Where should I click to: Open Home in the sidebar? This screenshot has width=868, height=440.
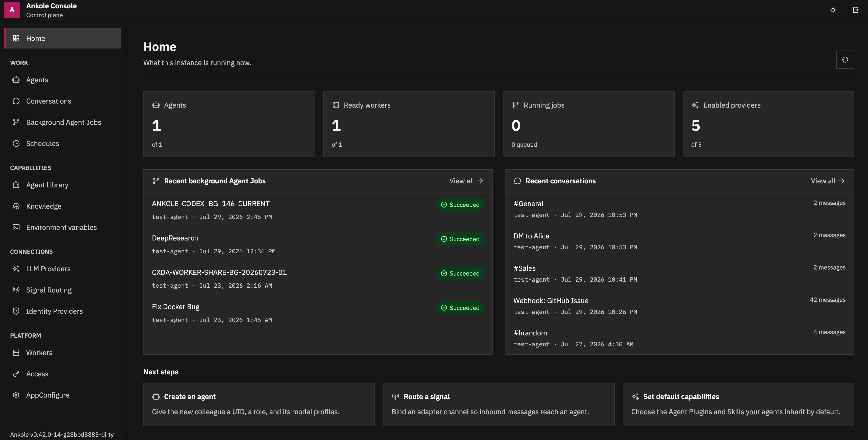[62, 38]
